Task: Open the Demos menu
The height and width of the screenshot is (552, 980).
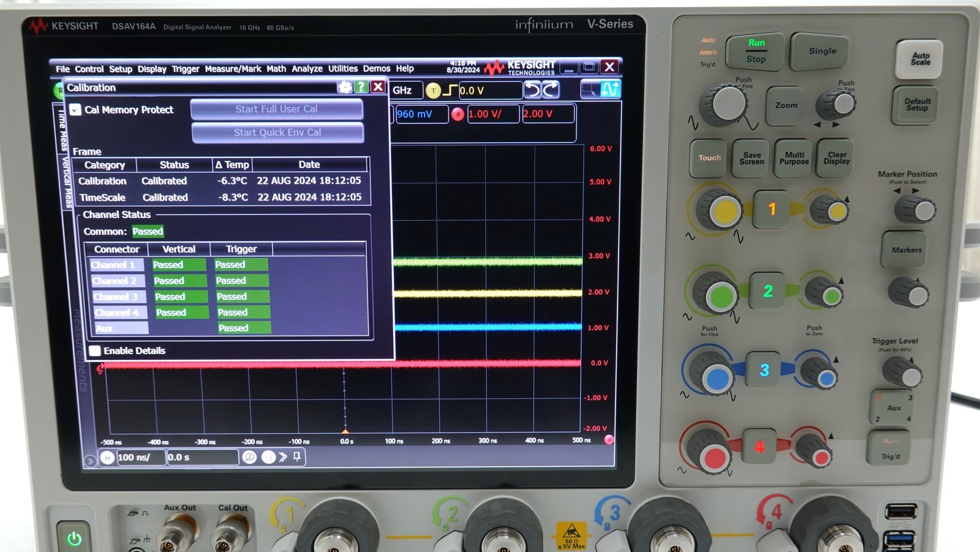Action: pyautogui.click(x=376, y=69)
